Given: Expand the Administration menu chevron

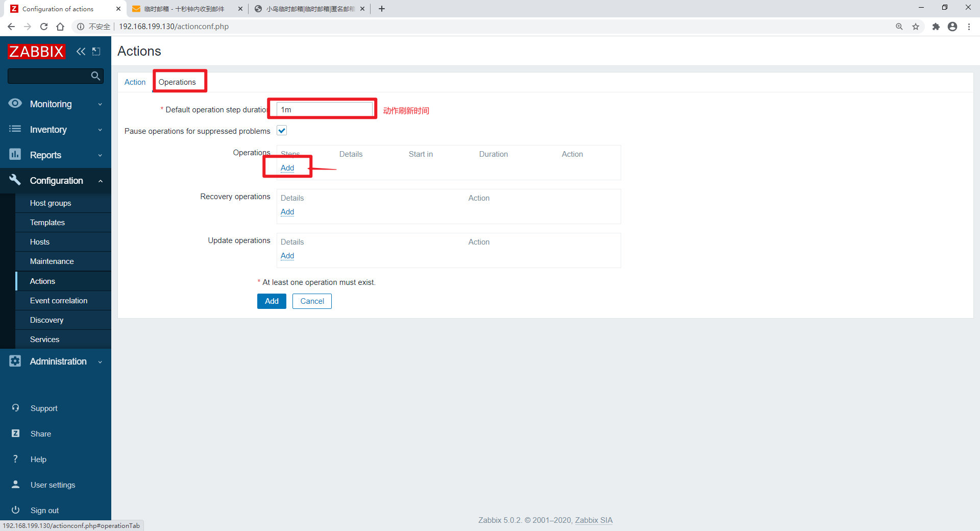Looking at the screenshot, I should pos(100,361).
